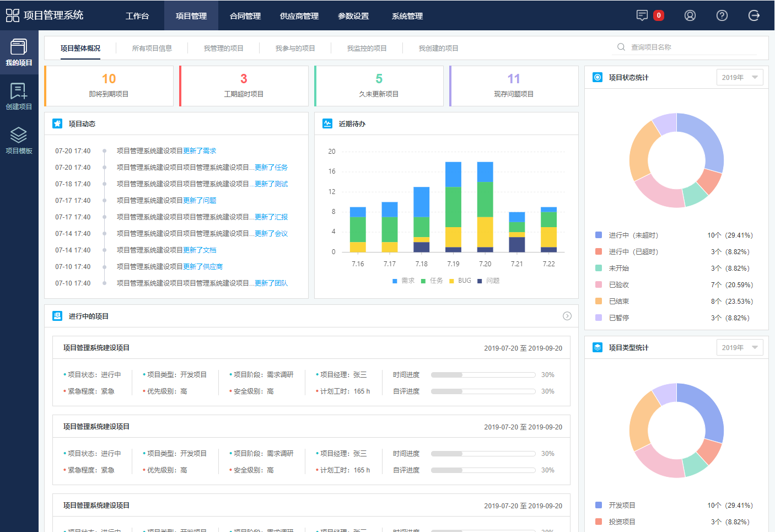This screenshot has height=532, width=775.
Task: Click the 进行中的项目 panel icon
Action: coord(57,316)
